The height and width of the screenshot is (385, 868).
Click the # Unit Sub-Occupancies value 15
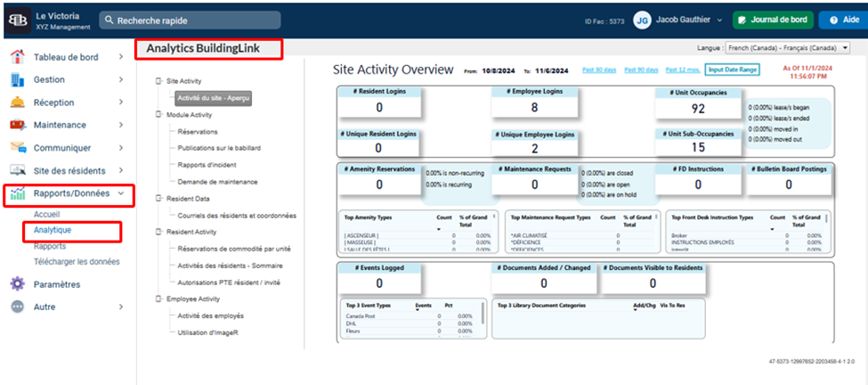click(699, 148)
